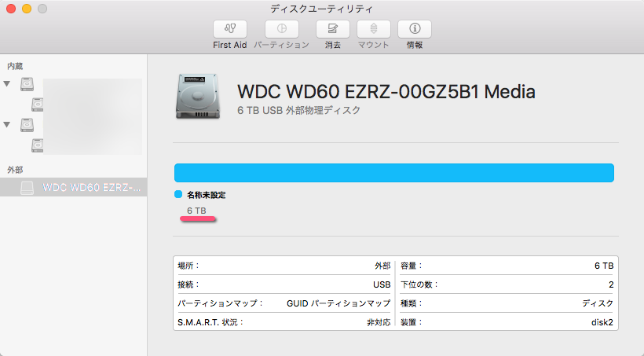The width and height of the screenshot is (644, 356).
Task: Collapse the first internal disk disclosure triangle
Action: (7, 84)
